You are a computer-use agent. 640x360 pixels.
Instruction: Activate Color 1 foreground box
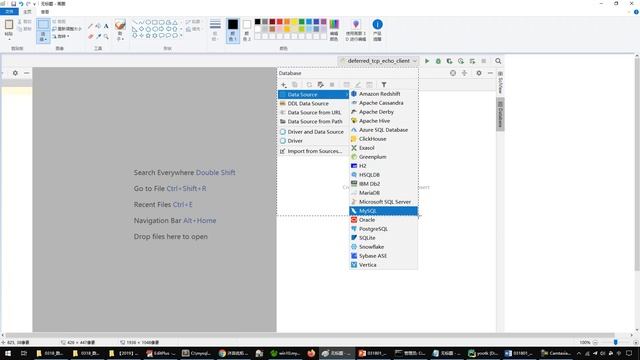(x=233, y=30)
